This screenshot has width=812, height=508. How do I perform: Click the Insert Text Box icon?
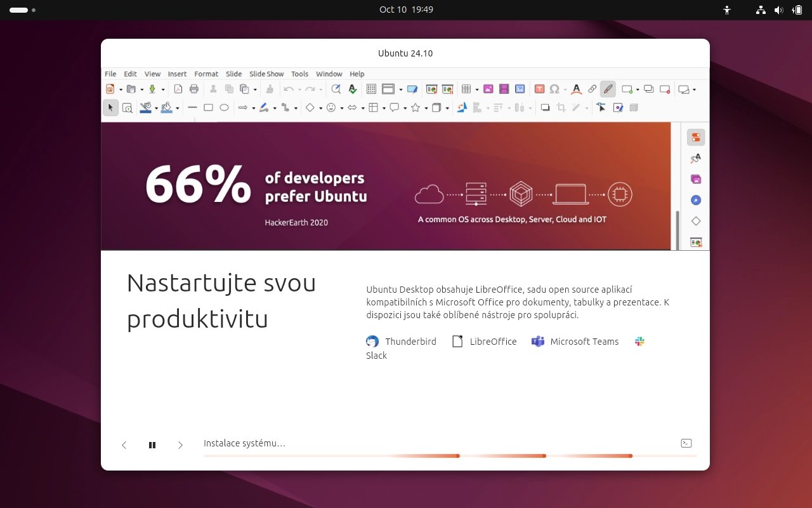click(x=539, y=89)
